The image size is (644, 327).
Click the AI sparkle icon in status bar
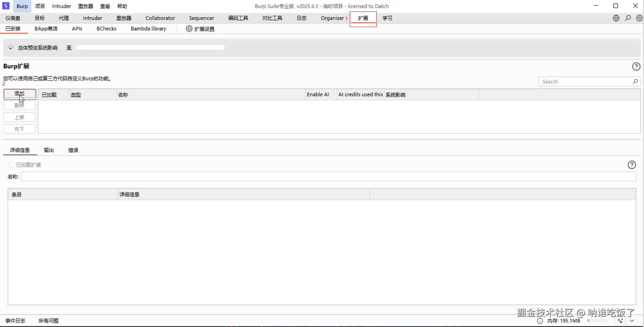621,321
